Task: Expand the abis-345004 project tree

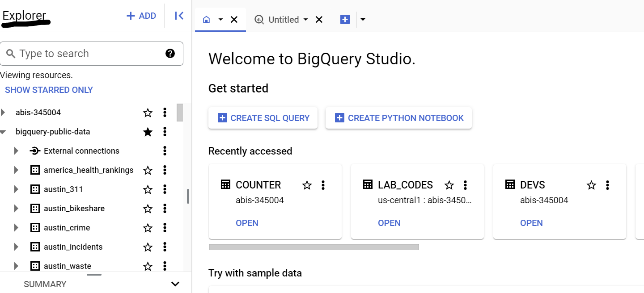Action: (x=4, y=113)
